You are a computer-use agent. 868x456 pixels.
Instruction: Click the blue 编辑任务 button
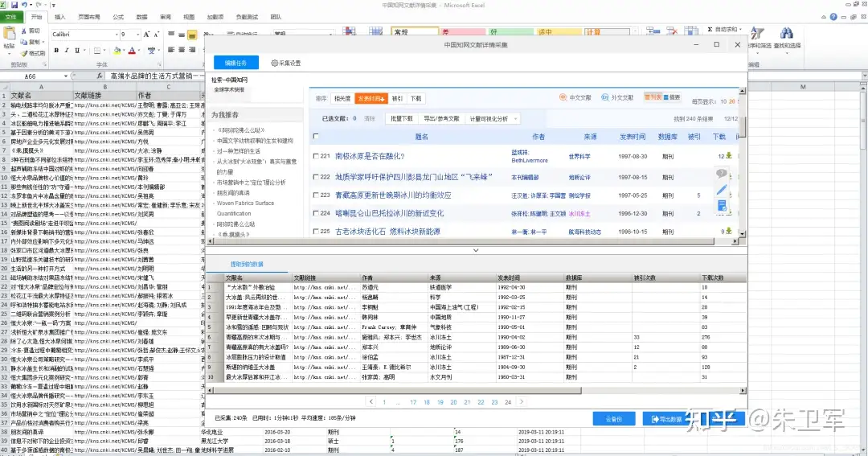[x=235, y=64]
